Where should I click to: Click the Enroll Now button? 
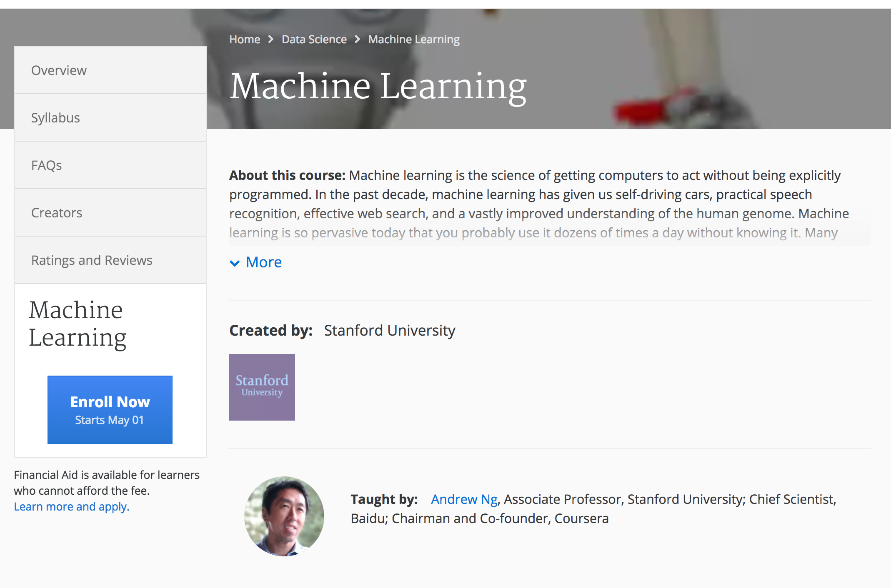pos(110,402)
